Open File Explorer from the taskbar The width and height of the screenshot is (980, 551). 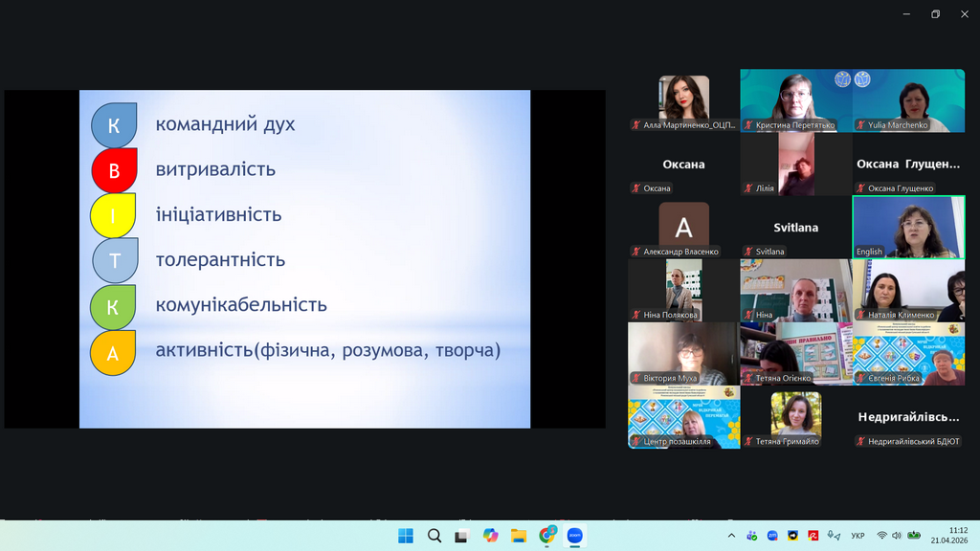pyautogui.click(x=518, y=536)
